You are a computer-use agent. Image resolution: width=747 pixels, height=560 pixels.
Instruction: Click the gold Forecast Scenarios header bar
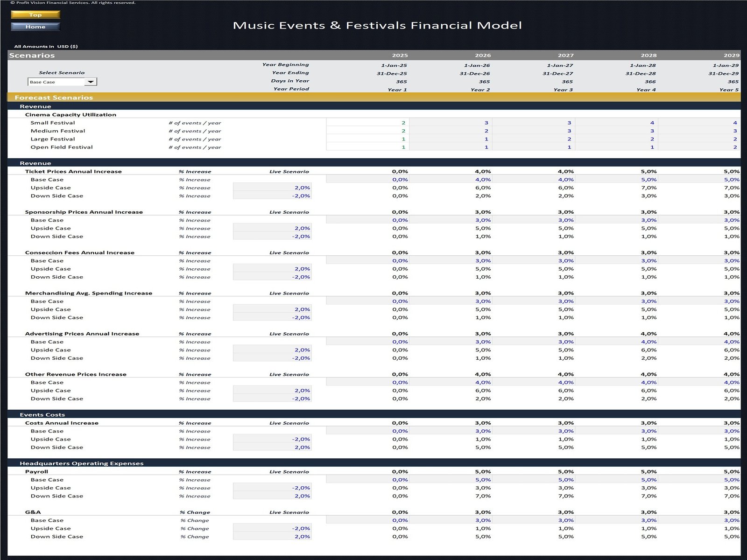373,98
